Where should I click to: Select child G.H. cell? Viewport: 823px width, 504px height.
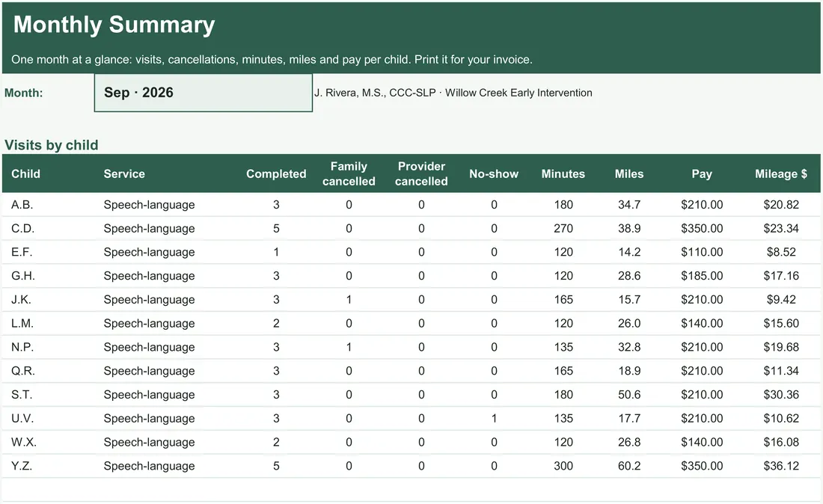[x=22, y=276]
